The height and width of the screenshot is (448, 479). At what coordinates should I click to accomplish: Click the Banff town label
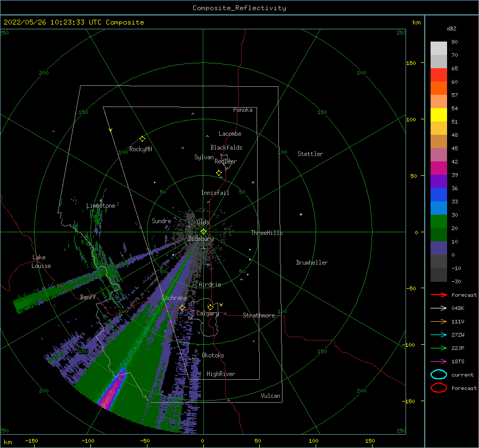click(88, 297)
